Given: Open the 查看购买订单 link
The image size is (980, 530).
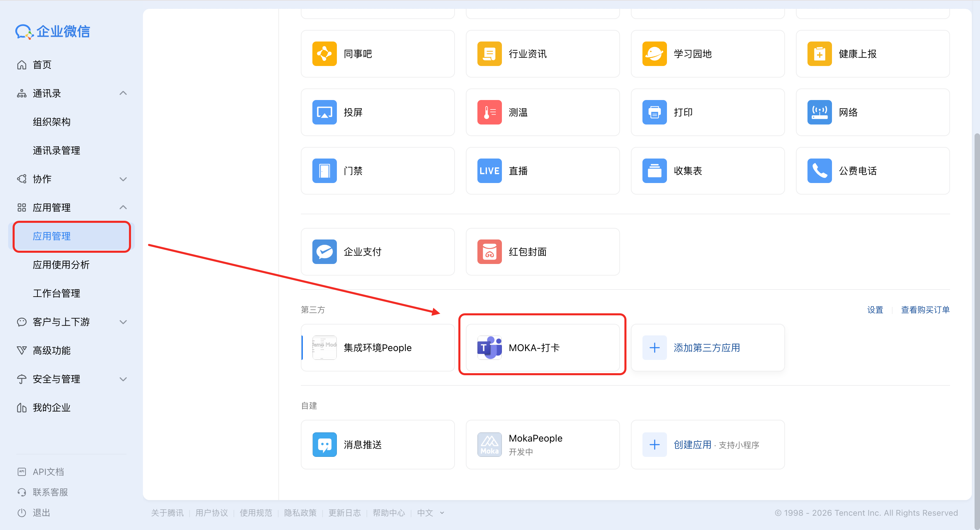Looking at the screenshot, I should [925, 310].
